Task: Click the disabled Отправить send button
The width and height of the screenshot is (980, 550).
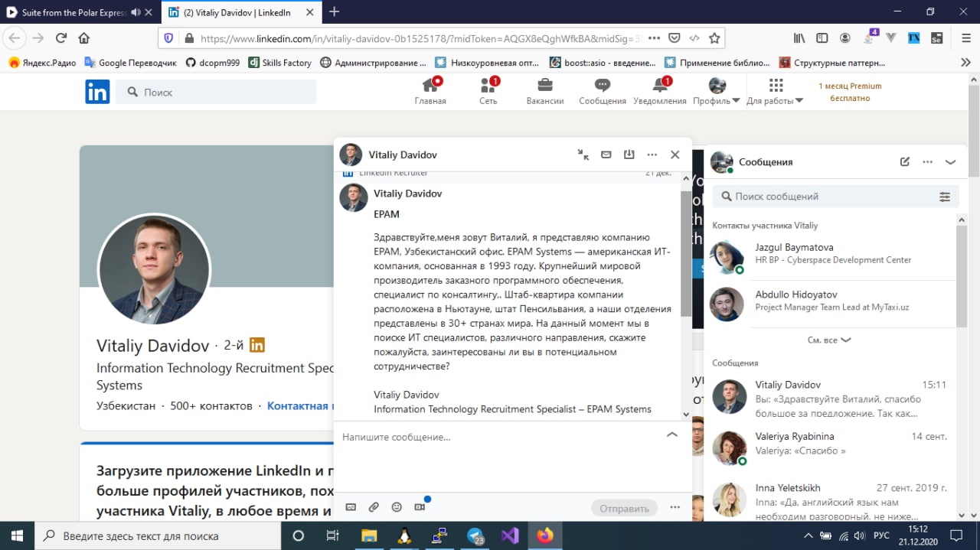Action: point(625,508)
